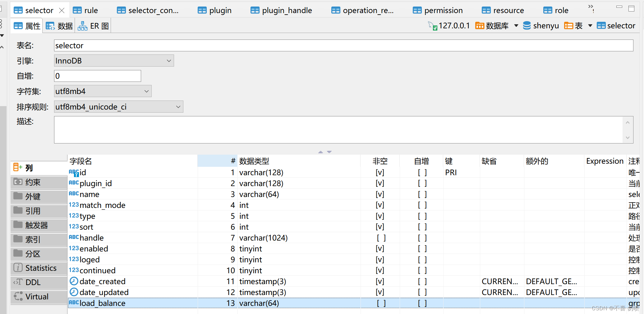Open the operation_re... tab

pyautogui.click(x=363, y=10)
